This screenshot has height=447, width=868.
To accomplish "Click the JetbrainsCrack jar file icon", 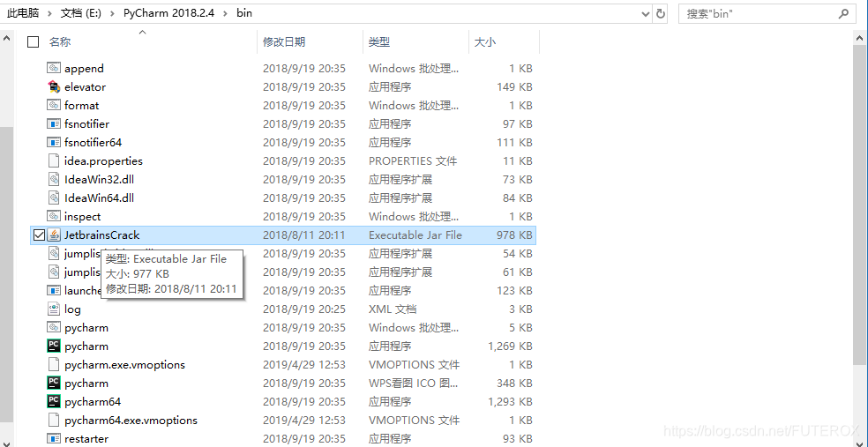I will [x=54, y=235].
